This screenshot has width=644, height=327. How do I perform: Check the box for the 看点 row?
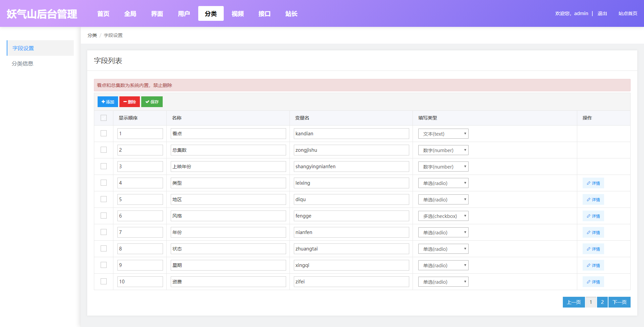[x=104, y=133]
